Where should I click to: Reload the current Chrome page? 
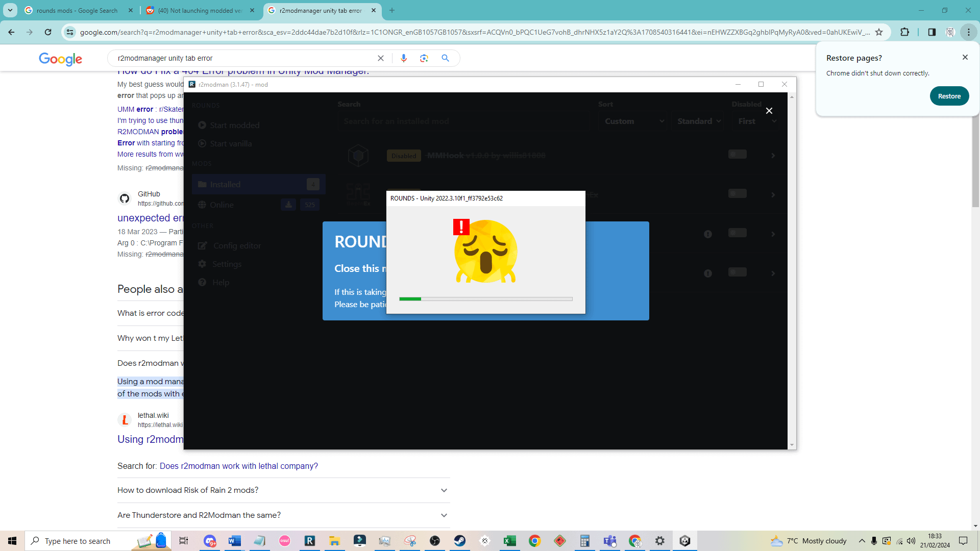click(48, 32)
